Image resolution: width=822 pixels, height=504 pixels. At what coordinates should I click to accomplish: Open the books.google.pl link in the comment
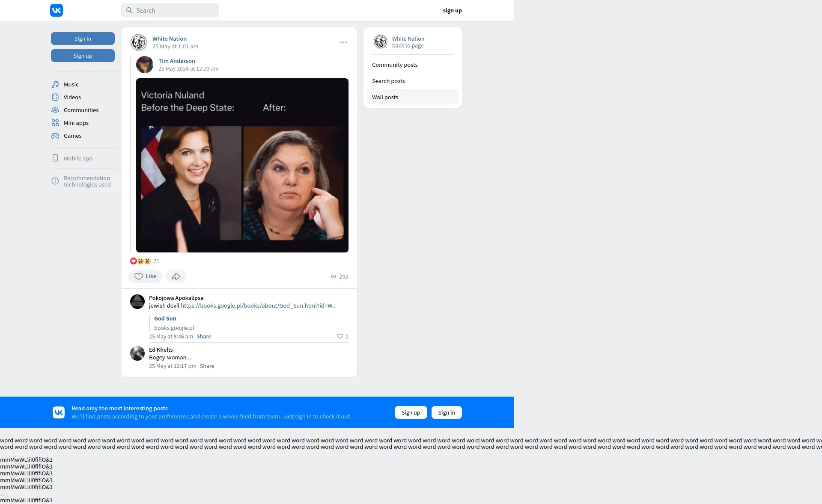click(x=258, y=305)
